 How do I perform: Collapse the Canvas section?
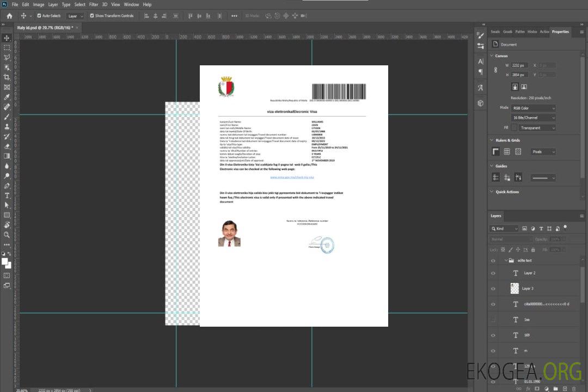tap(492, 56)
